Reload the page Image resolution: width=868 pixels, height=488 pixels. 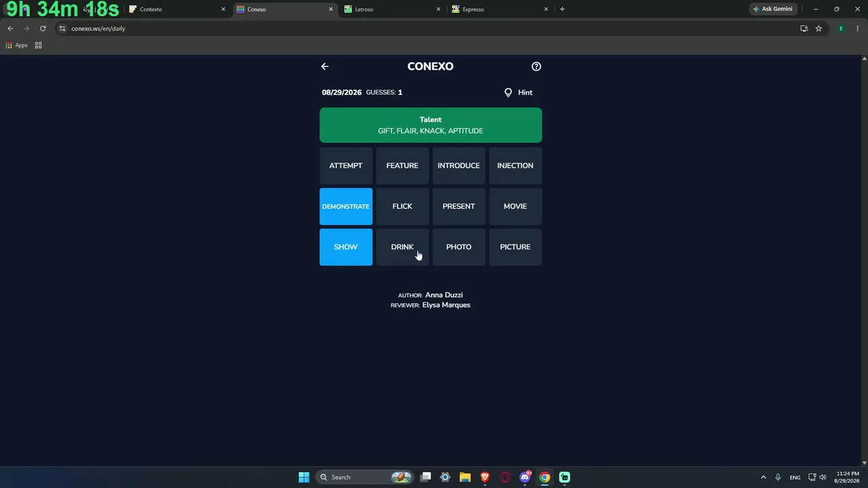tap(43, 28)
